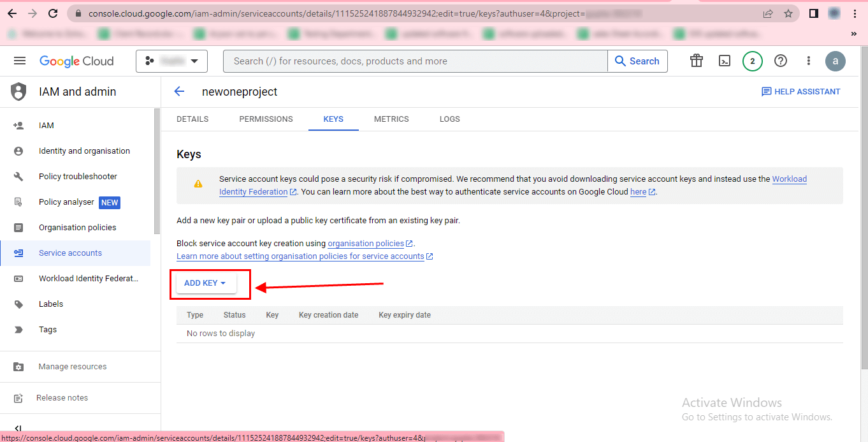Expand the project selector dropdown

pos(171,61)
